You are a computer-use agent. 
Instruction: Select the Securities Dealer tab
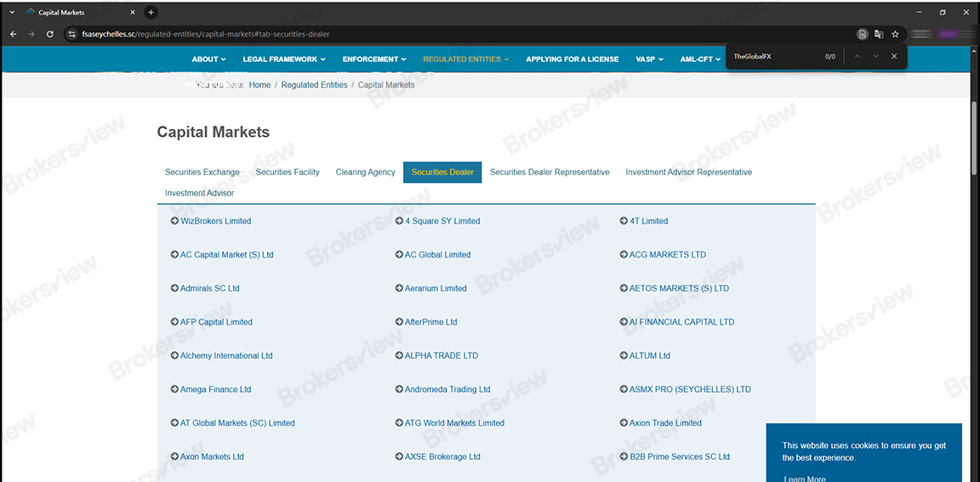(442, 172)
